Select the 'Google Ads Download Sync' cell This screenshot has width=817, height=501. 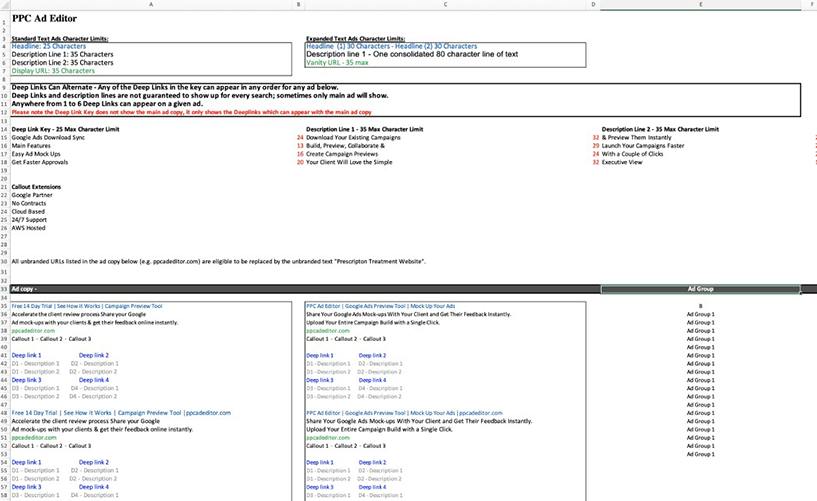pos(48,137)
